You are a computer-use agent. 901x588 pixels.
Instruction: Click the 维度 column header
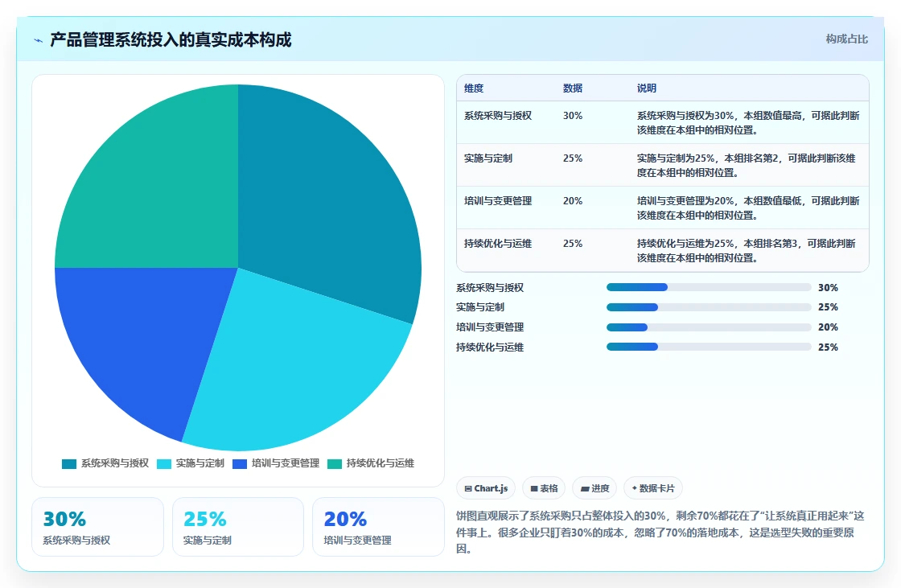(x=474, y=88)
